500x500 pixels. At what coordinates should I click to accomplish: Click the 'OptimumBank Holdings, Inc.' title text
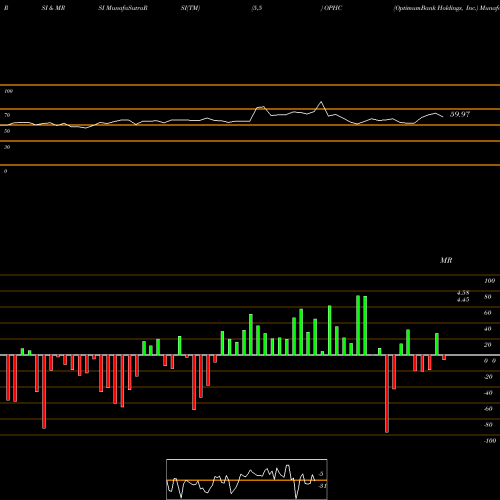coord(436,8)
